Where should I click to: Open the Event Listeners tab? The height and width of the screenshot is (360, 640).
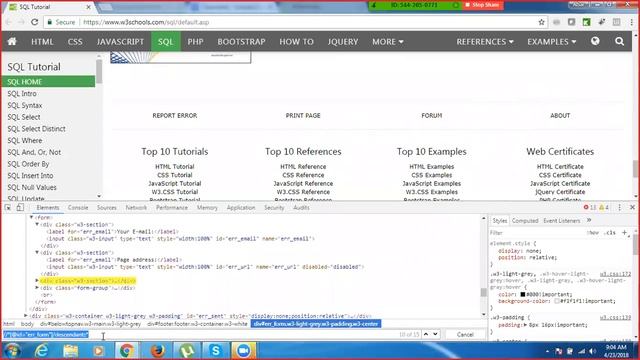[x=561, y=220]
